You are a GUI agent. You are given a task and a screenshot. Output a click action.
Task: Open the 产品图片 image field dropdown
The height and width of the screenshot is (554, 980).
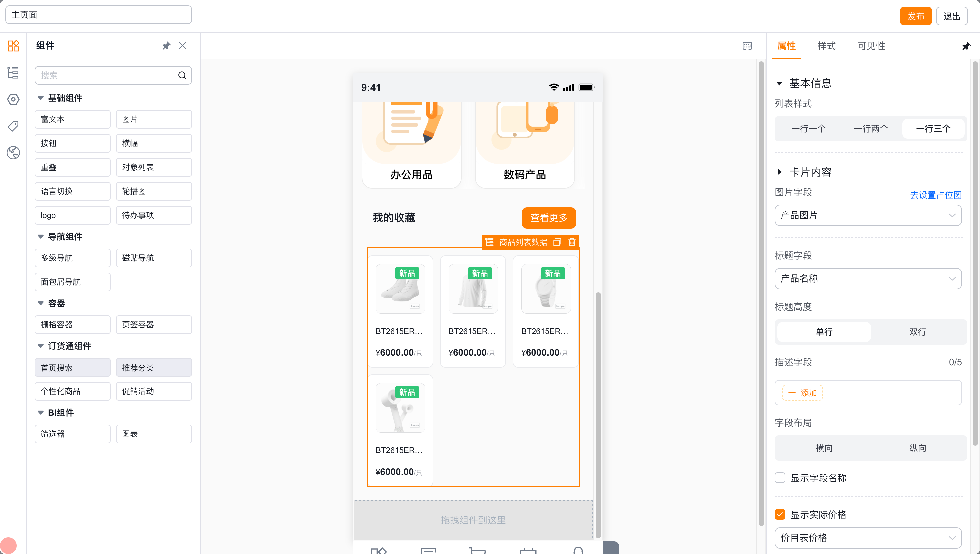tap(868, 215)
